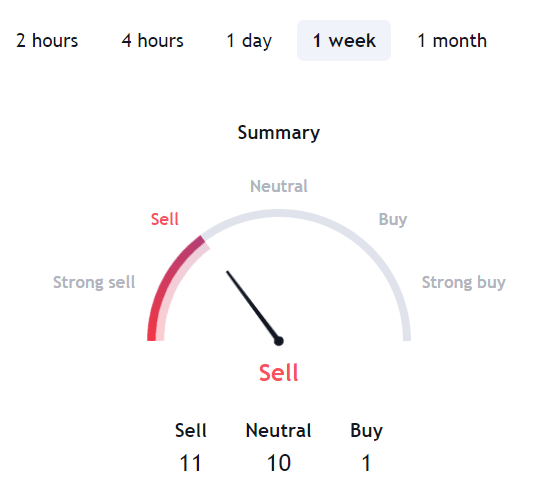Open the 1 day timeframe
This screenshot has height=491, width=543.
[x=249, y=41]
